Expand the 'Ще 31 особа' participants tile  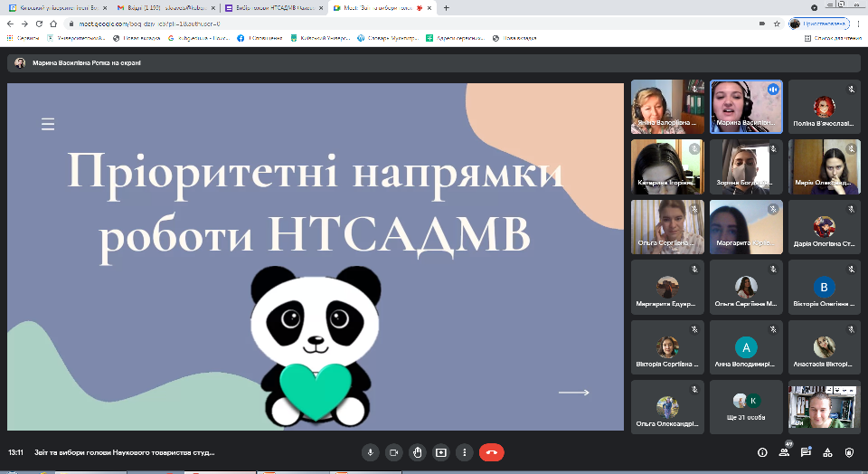(x=746, y=406)
